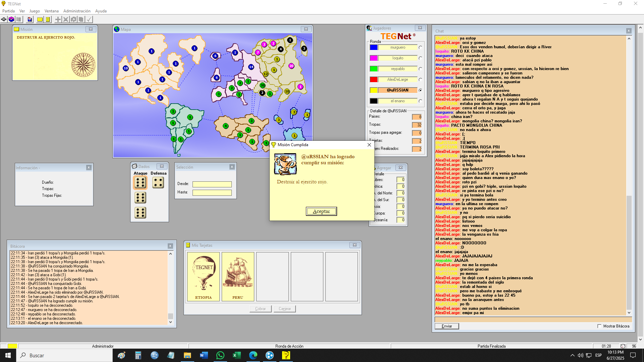Screen dimensions: 644x362
Task: Select the first attack die
Action: coord(140,183)
